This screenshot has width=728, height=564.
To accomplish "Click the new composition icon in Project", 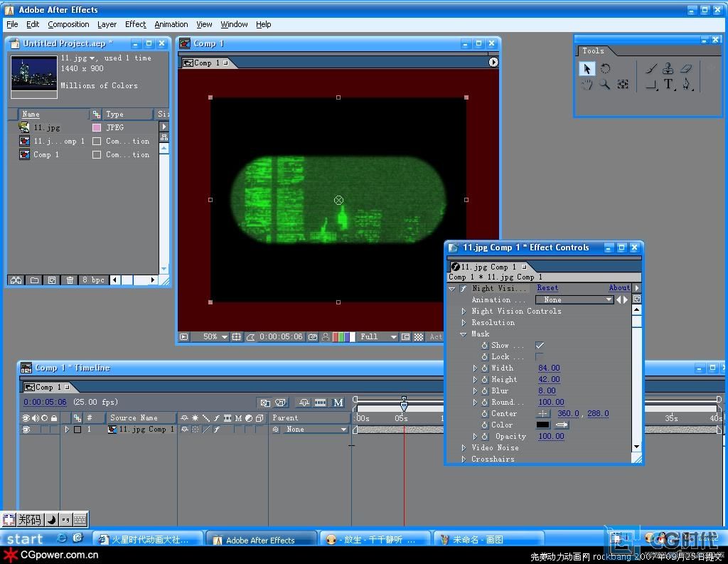I will coord(52,280).
